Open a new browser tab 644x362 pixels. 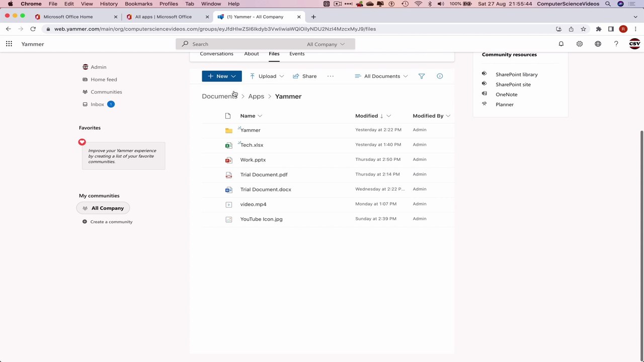(x=313, y=17)
